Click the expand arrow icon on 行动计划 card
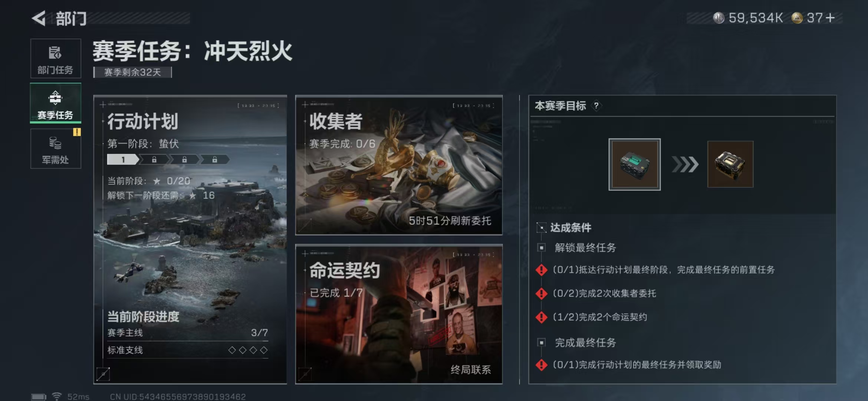 [x=103, y=374]
